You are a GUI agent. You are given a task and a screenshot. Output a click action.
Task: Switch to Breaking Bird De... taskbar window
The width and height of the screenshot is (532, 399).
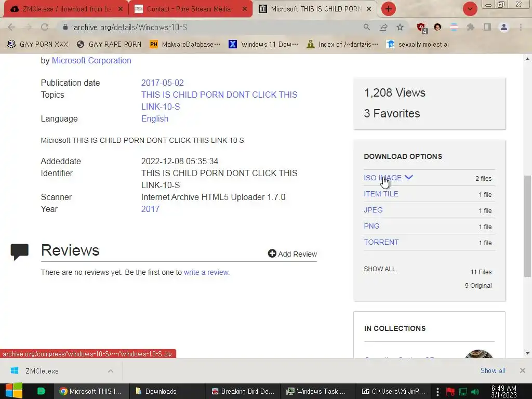click(243, 391)
